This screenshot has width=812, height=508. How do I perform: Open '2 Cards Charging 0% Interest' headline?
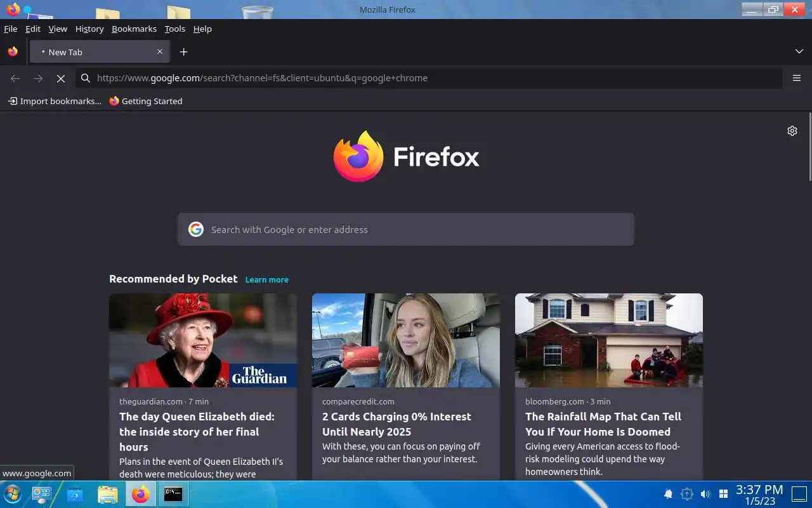coord(396,424)
